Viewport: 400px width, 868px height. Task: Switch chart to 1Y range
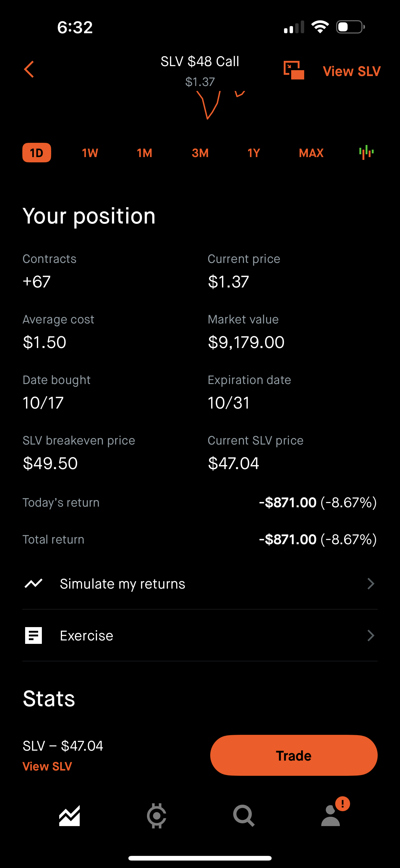(254, 153)
